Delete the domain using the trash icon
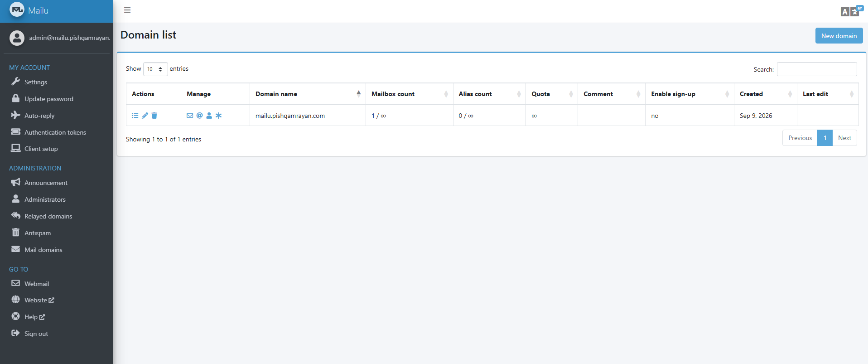The width and height of the screenshot is (868, 364). click(x=154, y=116)
